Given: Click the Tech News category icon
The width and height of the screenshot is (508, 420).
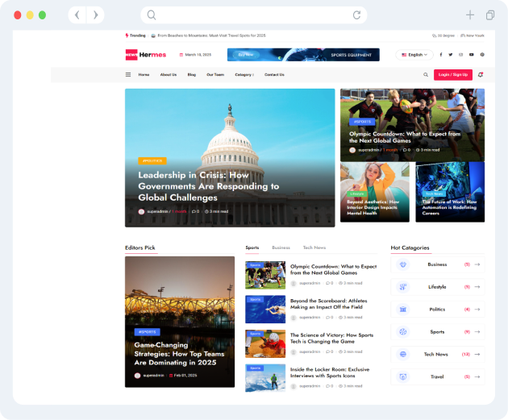Looking at the screenshot, I should click(402, 354).
